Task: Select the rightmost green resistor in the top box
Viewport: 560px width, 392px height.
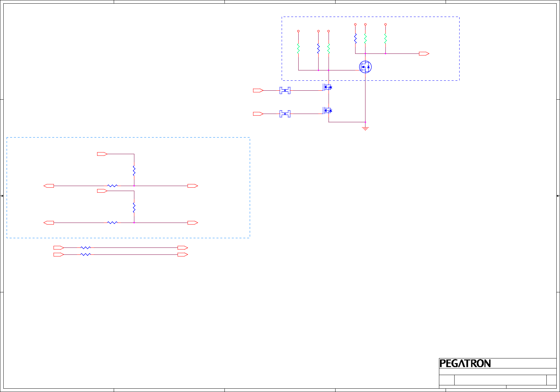Action: pyautogui.click(x=385, y=39)
